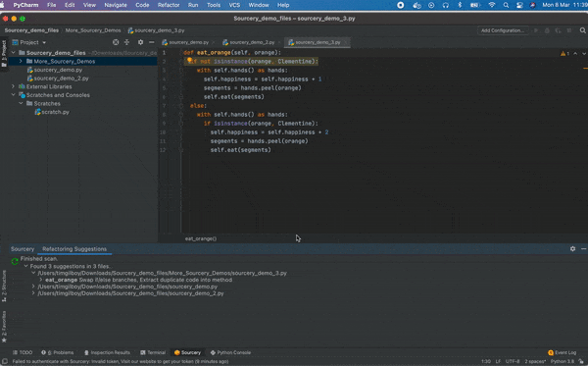The width and height of the screenshot is (588, 366).
Task: Toggle the Terminal tool window
Action: tap(153, 352)
